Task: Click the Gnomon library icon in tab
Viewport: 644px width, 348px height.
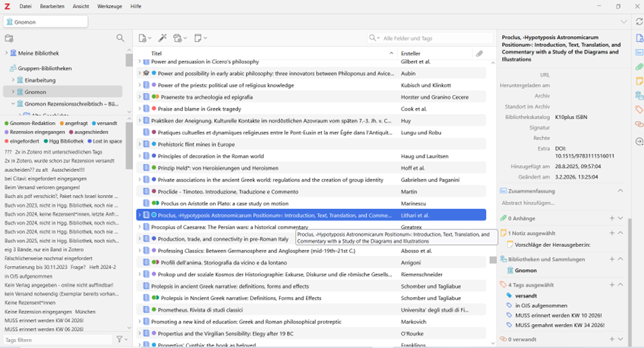Action: tap(10, 22)
